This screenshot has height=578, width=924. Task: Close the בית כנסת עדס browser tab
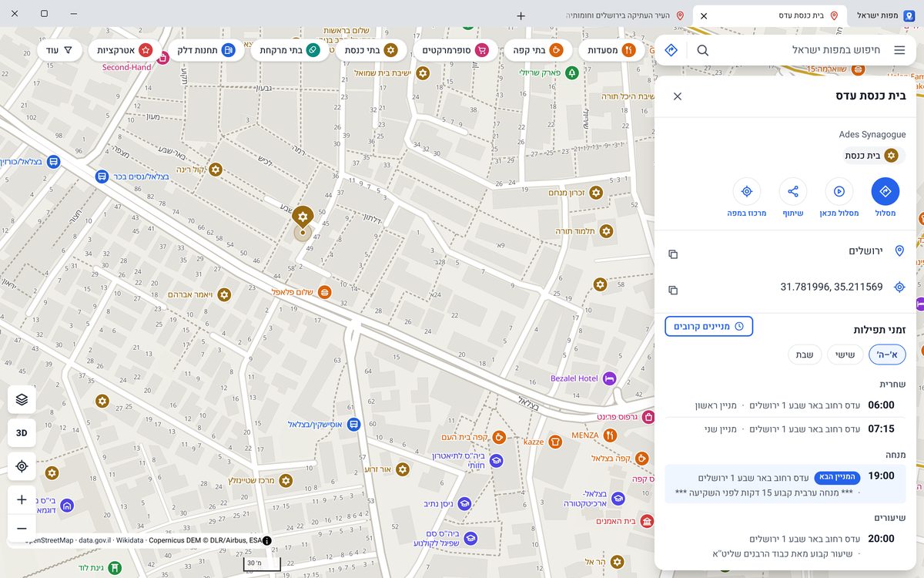coord(704,15)
